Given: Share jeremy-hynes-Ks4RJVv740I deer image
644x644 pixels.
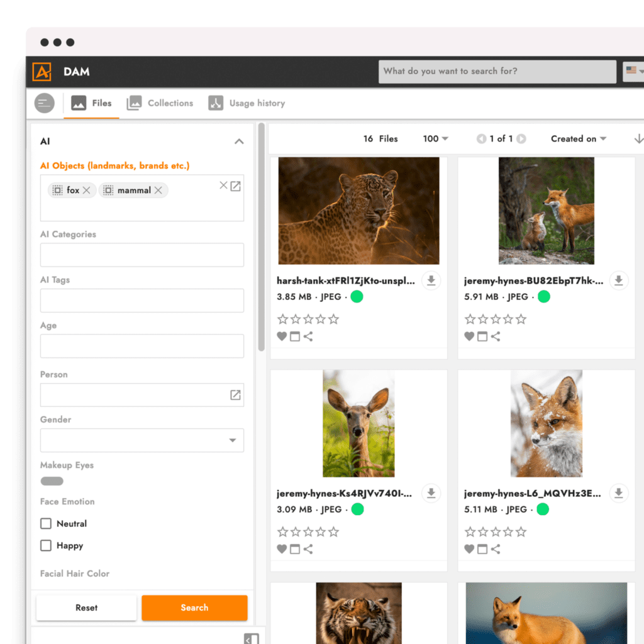Looking at the screenshot, I should (308, 549).
